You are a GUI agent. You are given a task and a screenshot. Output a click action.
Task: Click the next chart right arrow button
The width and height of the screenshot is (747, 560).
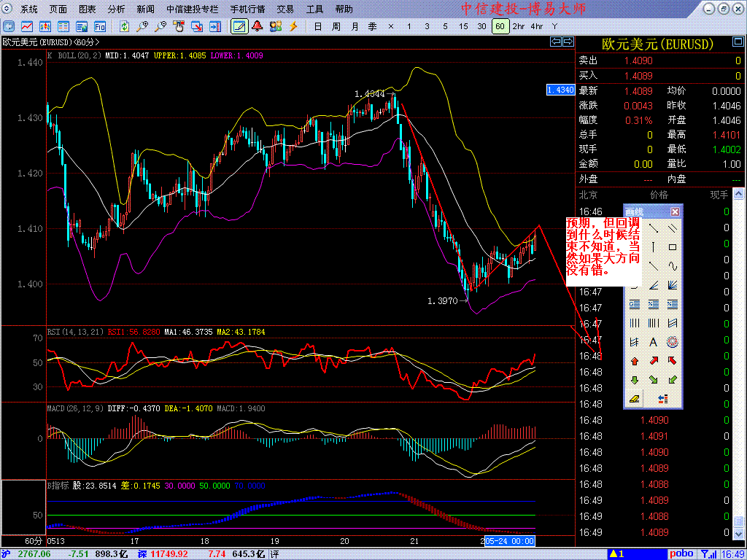point(568,42)
